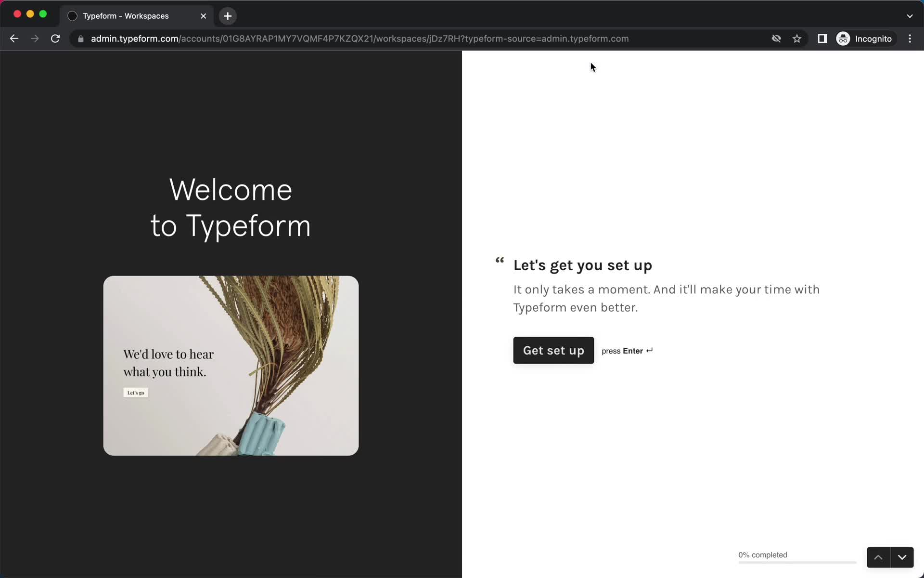Expand the upward chevron navigation control
The width and height of the screenshot is (924, 578).
[879, 557]
